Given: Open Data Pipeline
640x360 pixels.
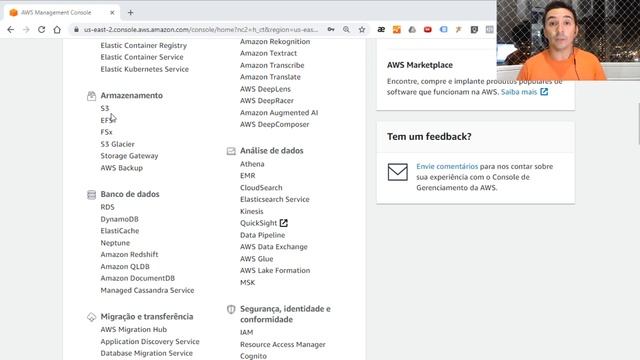Looking at the screenshot, I should tap(262, 235).
